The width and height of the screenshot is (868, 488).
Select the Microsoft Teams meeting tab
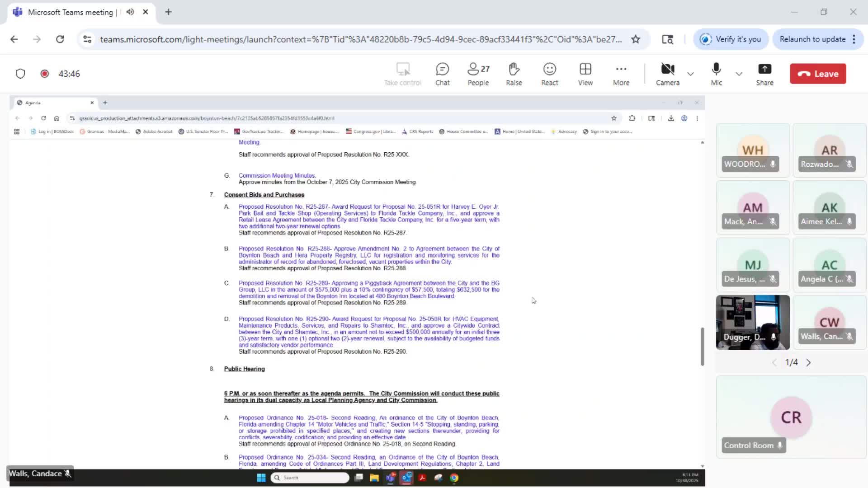70,12
